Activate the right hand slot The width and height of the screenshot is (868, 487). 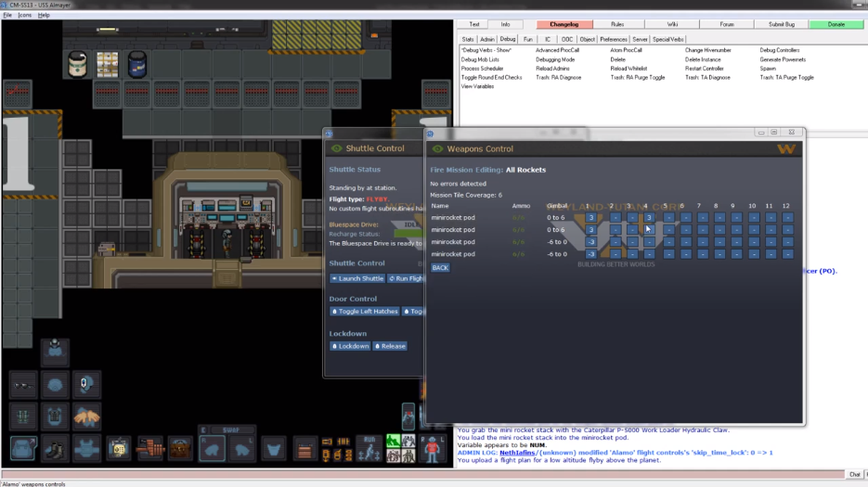[212, 449]
